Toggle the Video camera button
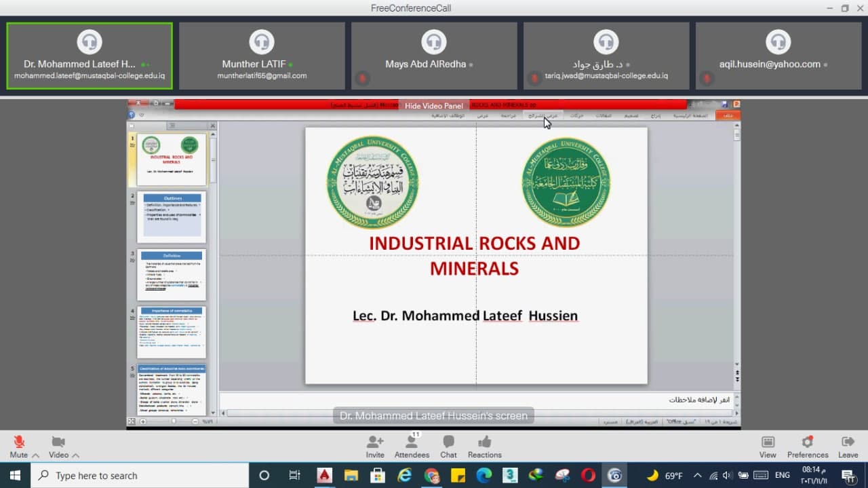The width and height of the screenshot is (868, 488). tap(58, 443)
